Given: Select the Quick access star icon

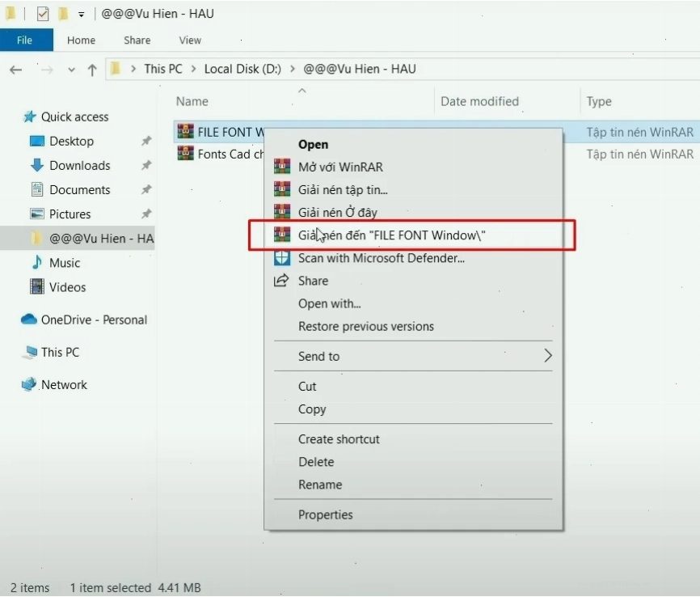Looking at the screenshot, I should click(x=29, y=116).
